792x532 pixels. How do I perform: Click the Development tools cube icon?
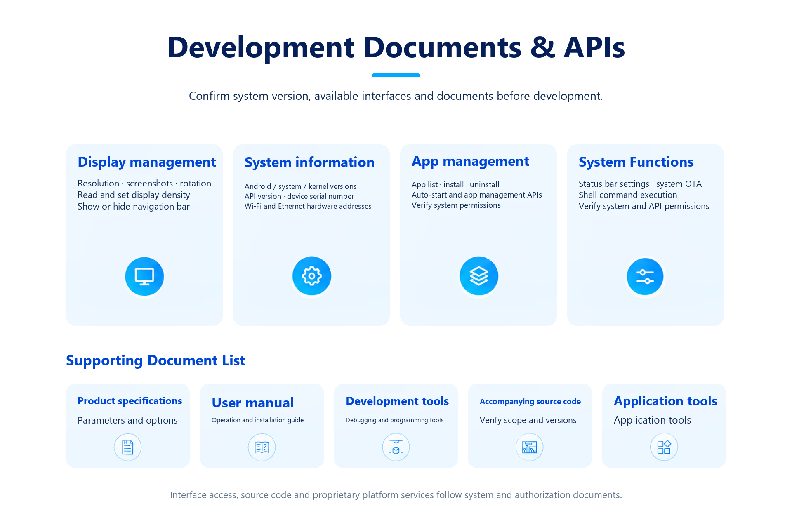point(396,447)
